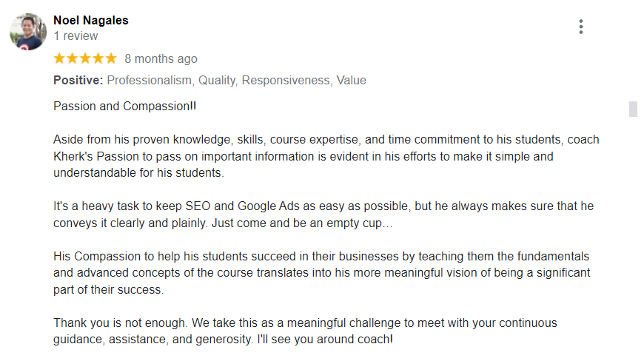Click the "8 months ago" timestamp
Image resolution: width=644 pixels, height=361 pixels.
point(161,59)
